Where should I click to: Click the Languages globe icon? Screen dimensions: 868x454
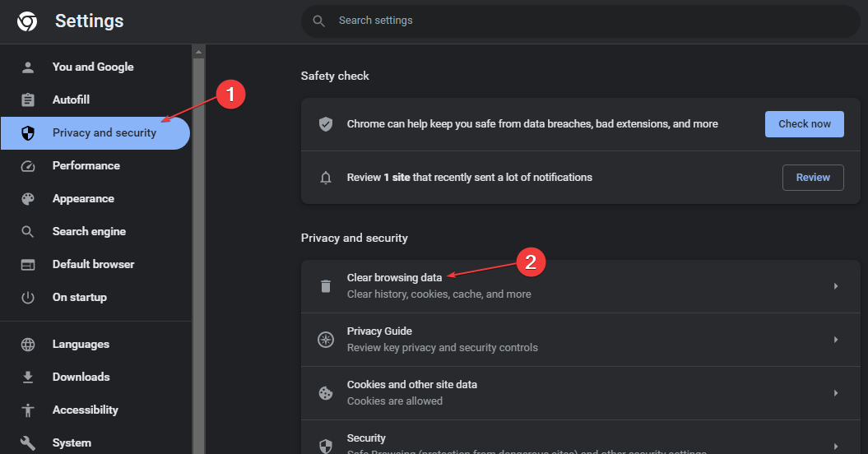click(x=28, y=345)
